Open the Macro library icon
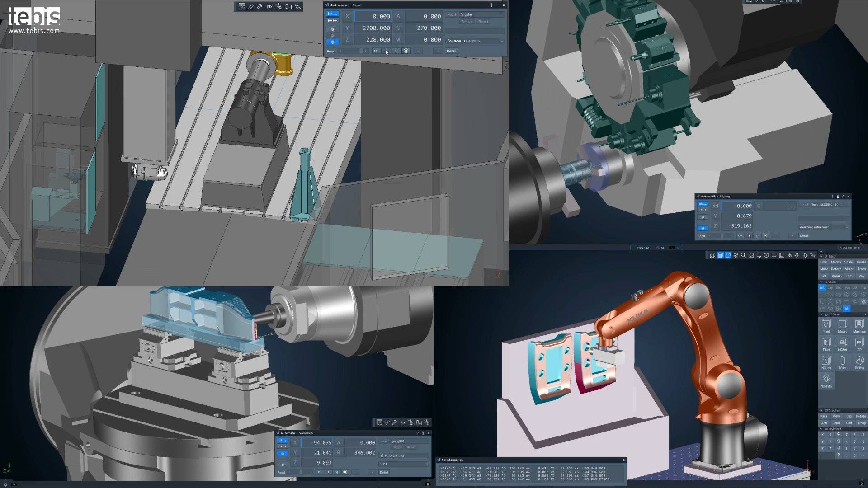 pos(843,326)
